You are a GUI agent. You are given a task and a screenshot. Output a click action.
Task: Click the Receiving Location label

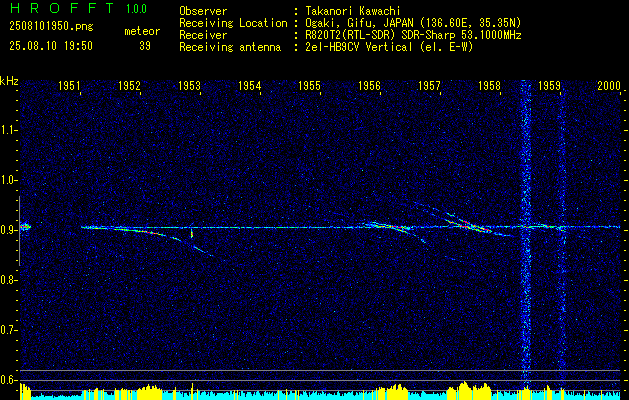click(x=233, y=23)
